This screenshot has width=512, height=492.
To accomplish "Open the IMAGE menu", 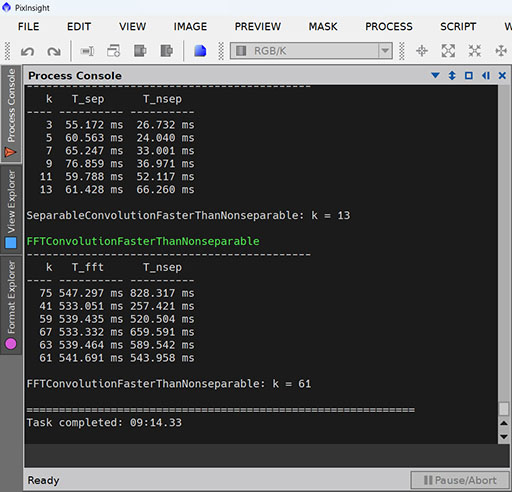I will point(190,26).
